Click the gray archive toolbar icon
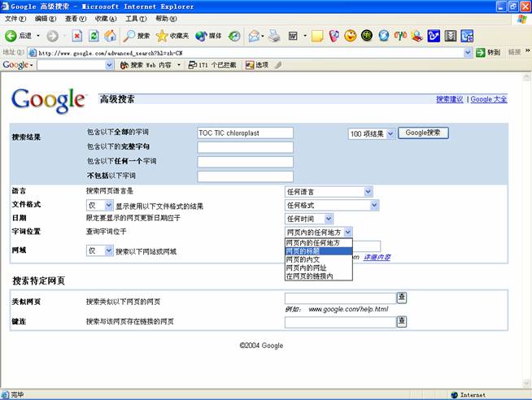The image size is (532, 400). click(451, 36)
